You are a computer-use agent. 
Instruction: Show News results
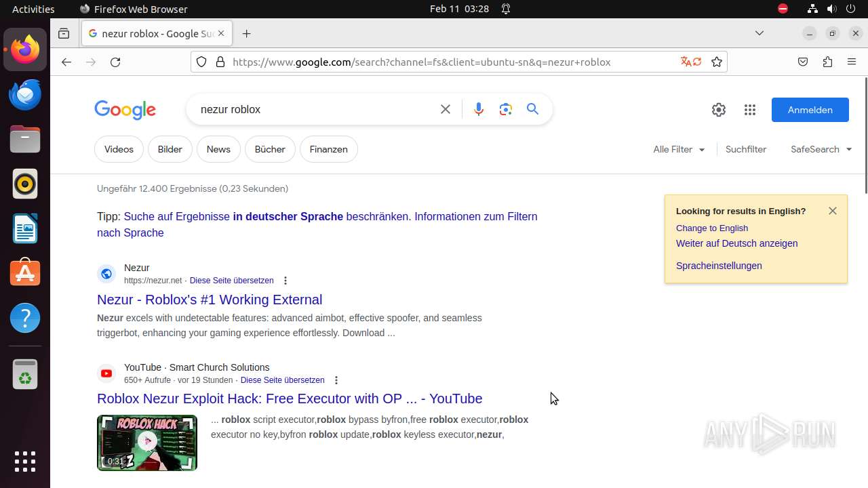click(x=218, y=149)
